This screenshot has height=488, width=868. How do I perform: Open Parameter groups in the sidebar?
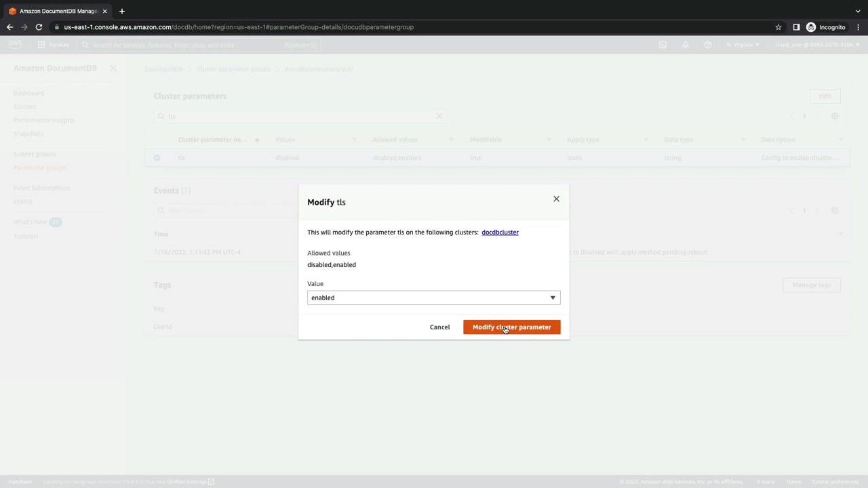click(x=40, y=167)
